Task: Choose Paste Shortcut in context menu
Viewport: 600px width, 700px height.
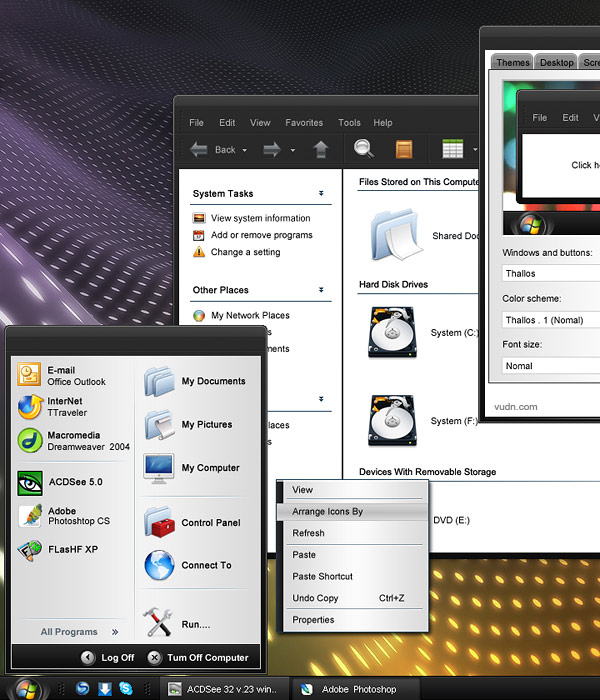Action: (353, 576)
